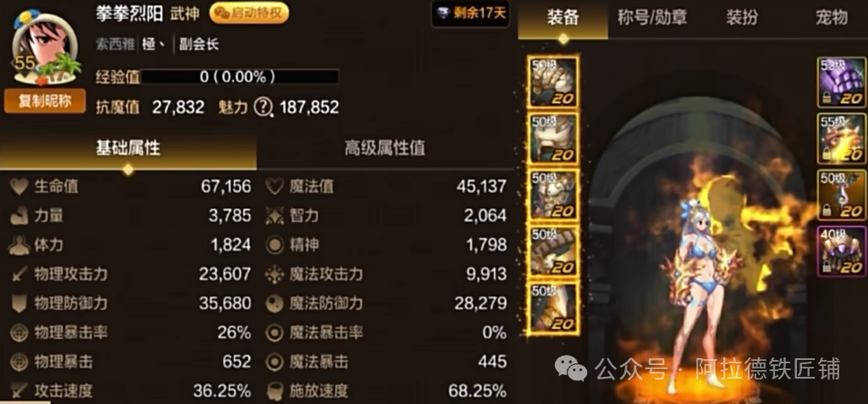Click the player avatar portrait
This screenshot has width=868, height=404.
point(44,48)
